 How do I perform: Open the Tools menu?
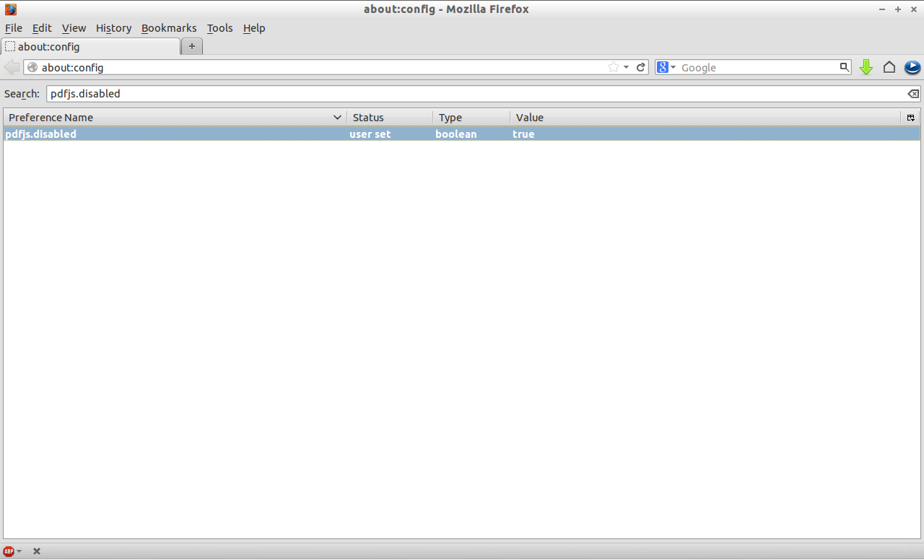[219, 28]
